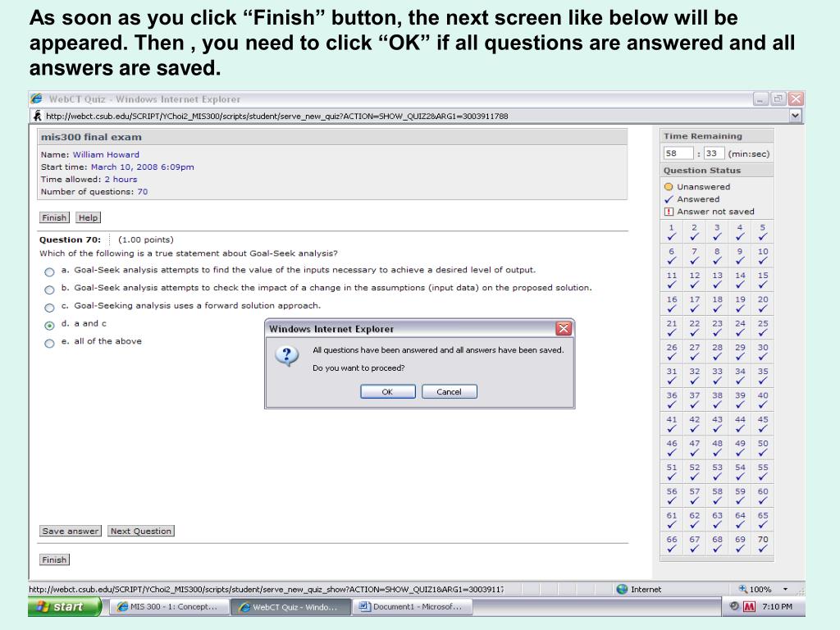Click the checkmark under question 65

click(762, 524)
